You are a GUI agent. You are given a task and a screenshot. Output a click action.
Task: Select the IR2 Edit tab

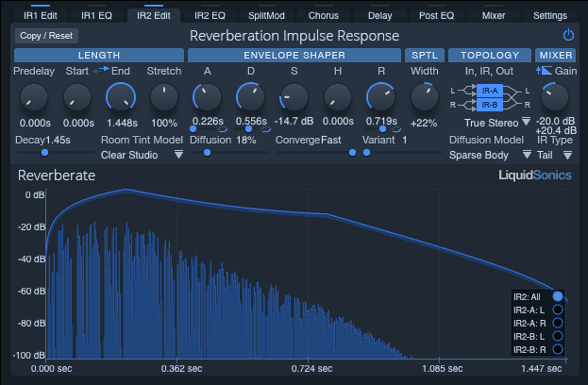point(154,16)
